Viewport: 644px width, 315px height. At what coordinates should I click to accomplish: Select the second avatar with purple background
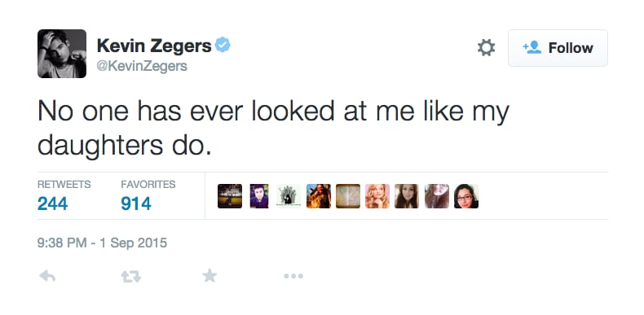[259, 196]
